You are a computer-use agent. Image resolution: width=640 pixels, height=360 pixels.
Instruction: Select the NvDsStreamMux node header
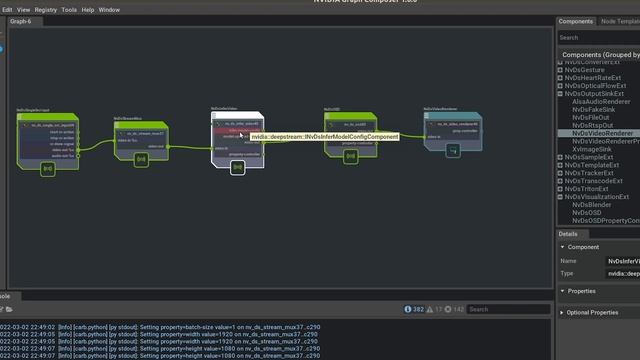click(x=141, y=124)
